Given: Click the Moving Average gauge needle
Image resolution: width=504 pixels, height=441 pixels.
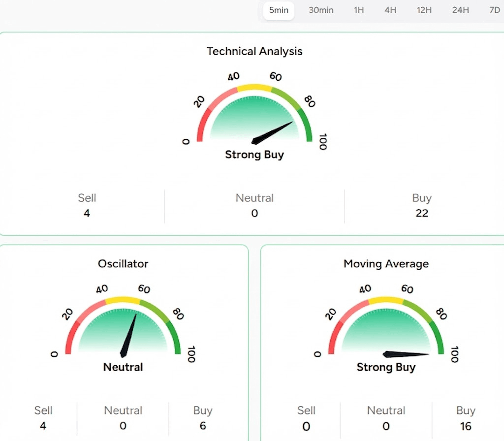Looking at the screenshot, I should pos(406,354).
